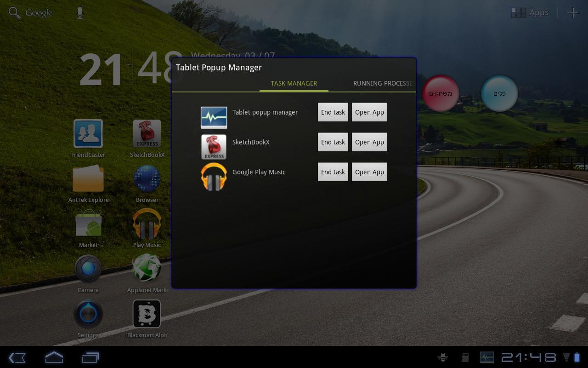Viewport: 588px width, 368px height.
Task: End task for Google Play Music
Action: (x=333, y=172)
